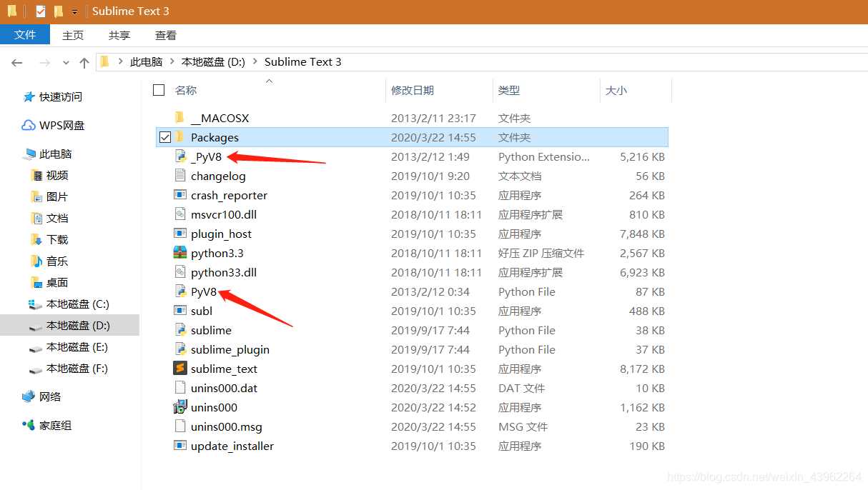
Task: Click the sublime_plugin Python file icon
Action: click(179, 349)
